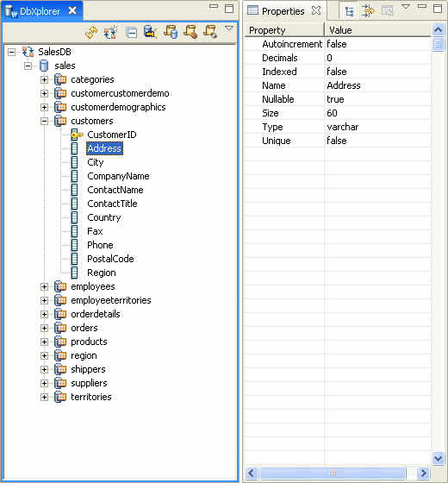The width and height of the screenshot is (448, 483).
Task: Open the DbXplorer view menu triangle
Action: click(x=229, y=28)
